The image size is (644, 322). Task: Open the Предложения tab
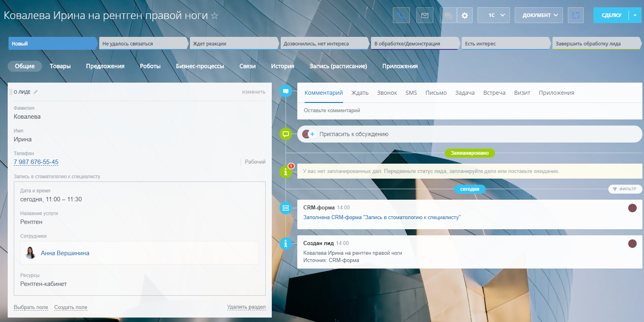click(x=105, y=66)
